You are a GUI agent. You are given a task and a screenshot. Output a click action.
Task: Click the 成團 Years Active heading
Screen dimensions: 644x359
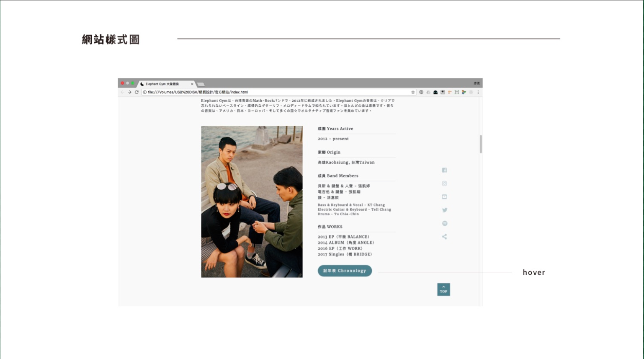click(335, 129)
